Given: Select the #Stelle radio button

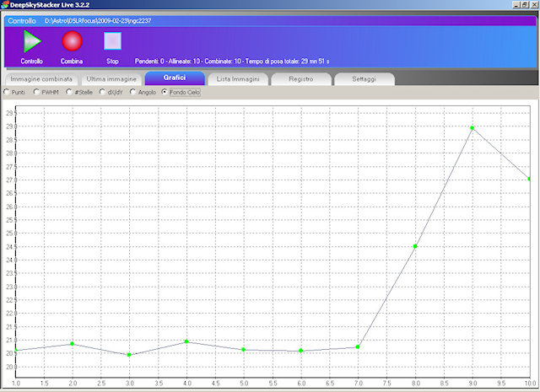Looking at the screenshot, I should pos(69,92).
